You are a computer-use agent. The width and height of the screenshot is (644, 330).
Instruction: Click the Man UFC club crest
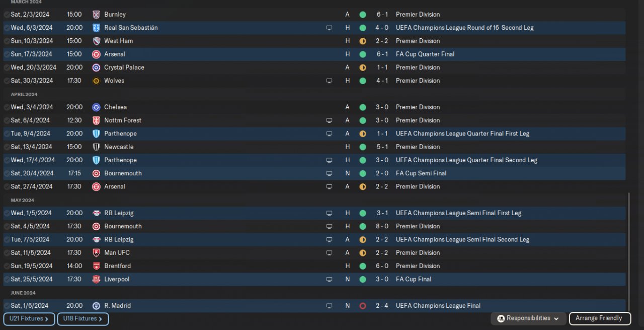point(96,253)
